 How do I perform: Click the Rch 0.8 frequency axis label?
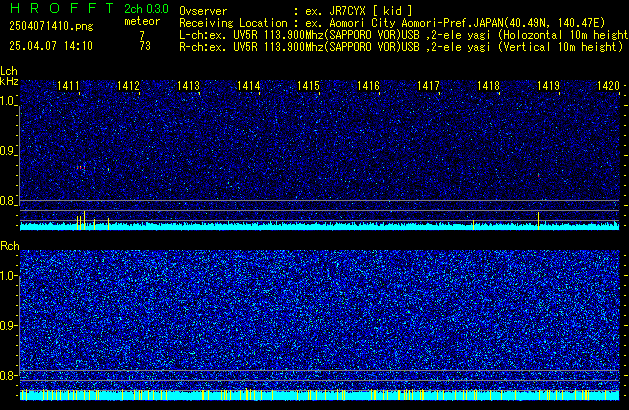click(7, 375)
